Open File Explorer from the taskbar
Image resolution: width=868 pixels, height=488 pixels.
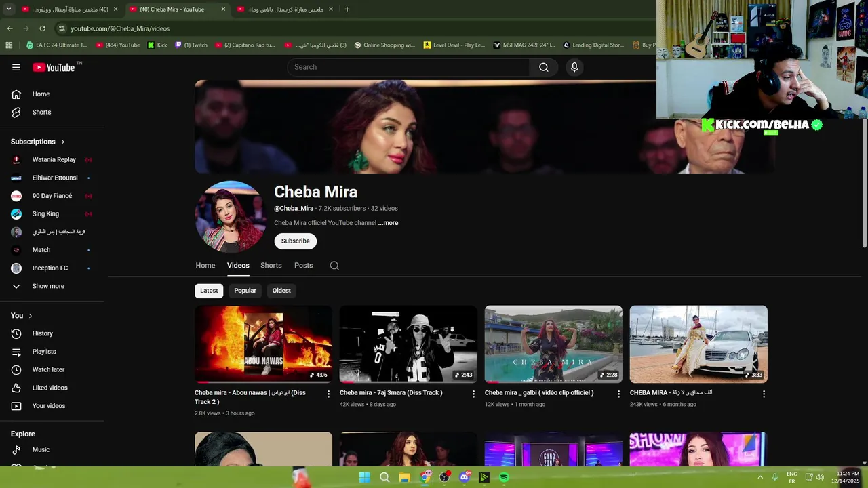tap(405, 477)
